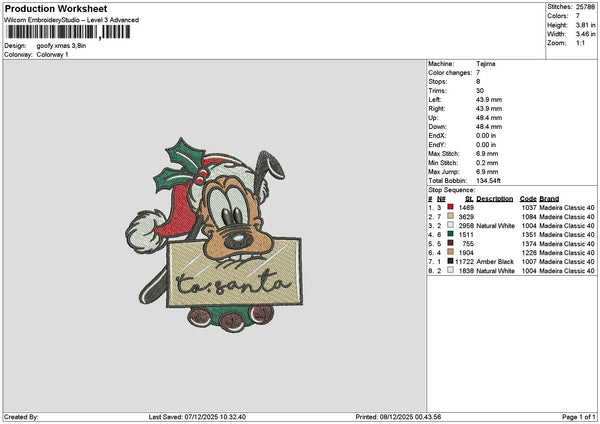Click the Total Bobbin value 134.54ft

[489, 181]
